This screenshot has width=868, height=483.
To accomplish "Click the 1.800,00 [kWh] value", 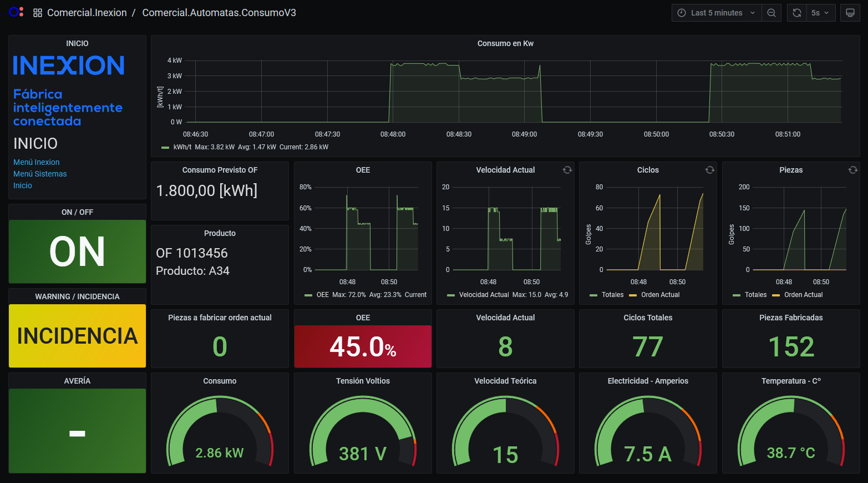I will 207,190.
